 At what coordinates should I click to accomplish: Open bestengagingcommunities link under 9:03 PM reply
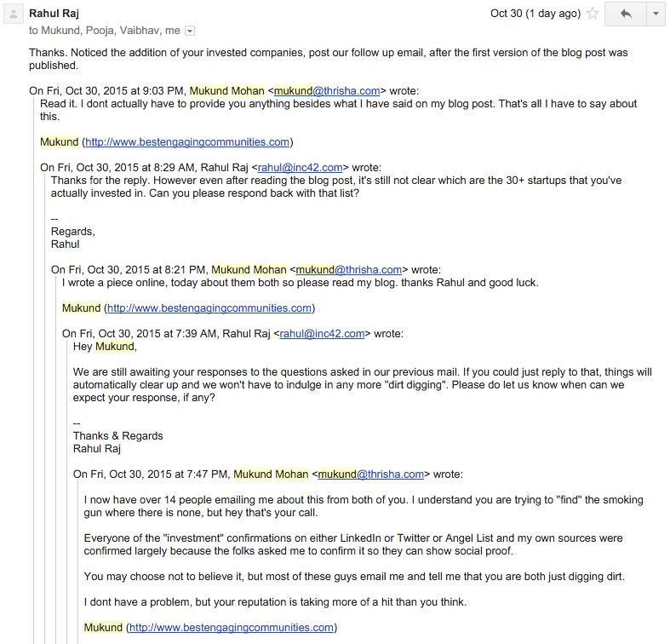click(187, 141)
